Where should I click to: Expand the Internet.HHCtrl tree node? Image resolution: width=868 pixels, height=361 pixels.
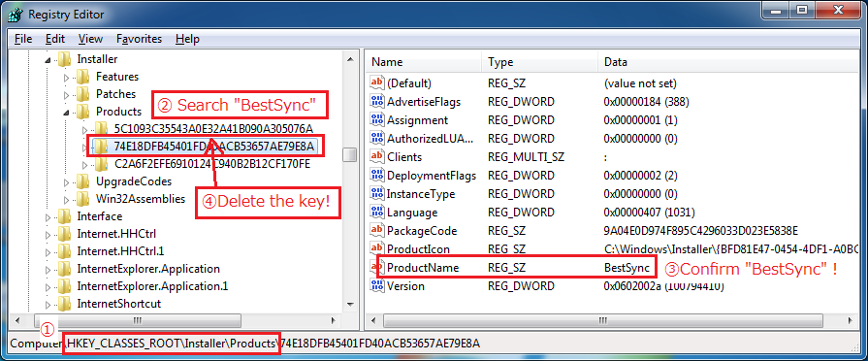click(48, 234)
